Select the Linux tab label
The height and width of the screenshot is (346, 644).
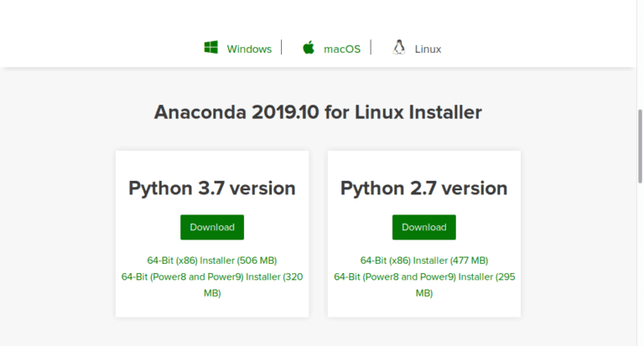[x=428, y=49]
